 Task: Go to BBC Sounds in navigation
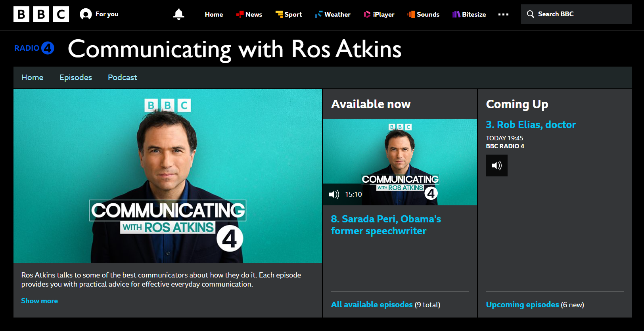pos(423,14)
